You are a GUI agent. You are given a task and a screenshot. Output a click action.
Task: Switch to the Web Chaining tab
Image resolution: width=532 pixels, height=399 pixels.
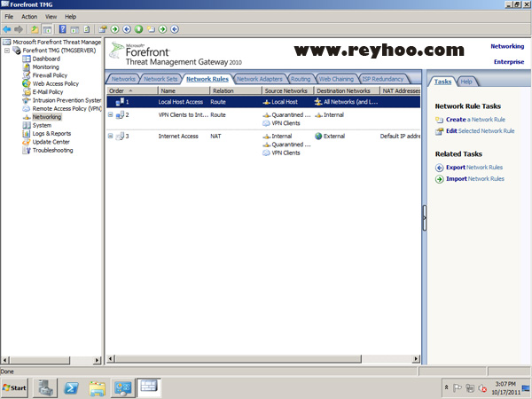pos(336,79)
